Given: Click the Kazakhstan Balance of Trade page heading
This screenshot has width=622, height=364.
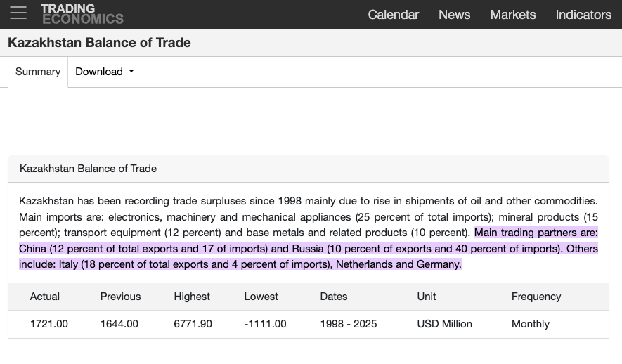Looking at the screenshot, I should coord(99,42).
